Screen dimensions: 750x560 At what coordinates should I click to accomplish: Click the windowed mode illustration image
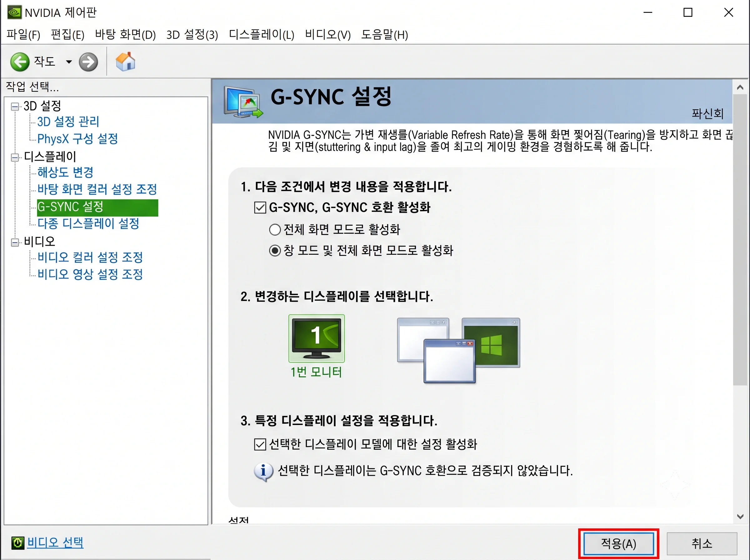point(458,350)
